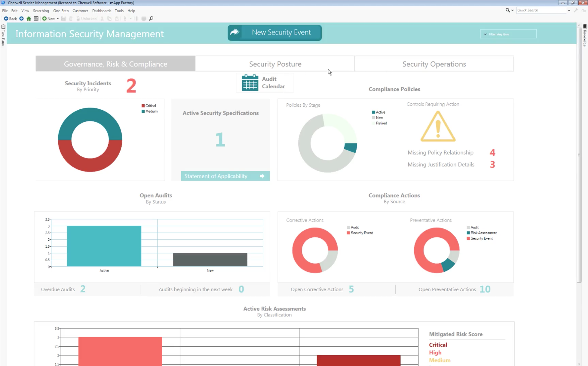This screenshot has width=588, height=366.
Task: Click Missing Justification Details count 3
Action: 492,164
